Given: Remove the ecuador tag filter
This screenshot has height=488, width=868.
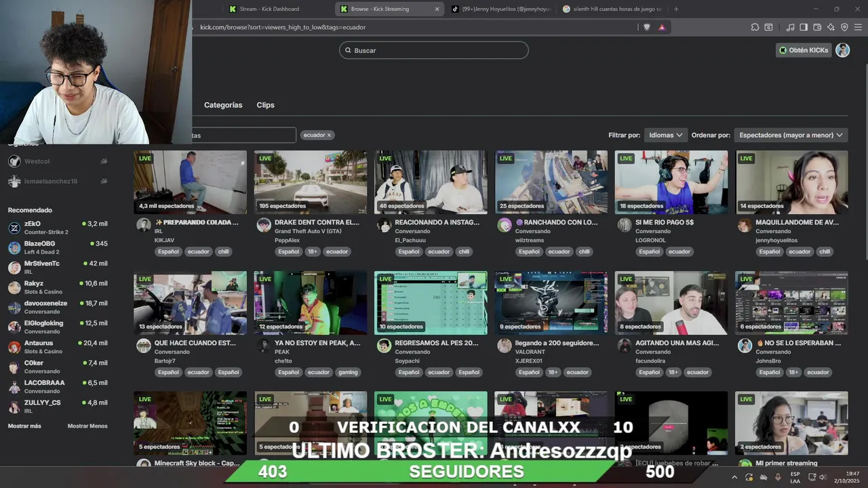Looking at the screenshot, I should click(329, 135).
